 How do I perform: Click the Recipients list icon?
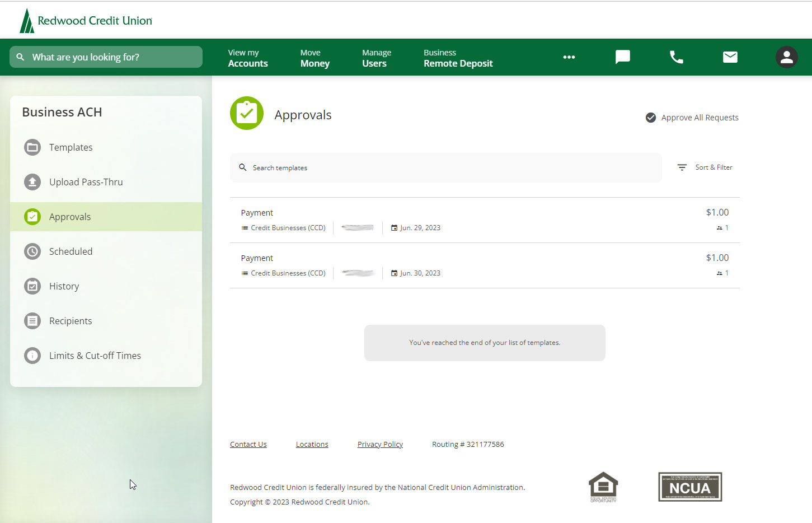[x=32, y=321]
